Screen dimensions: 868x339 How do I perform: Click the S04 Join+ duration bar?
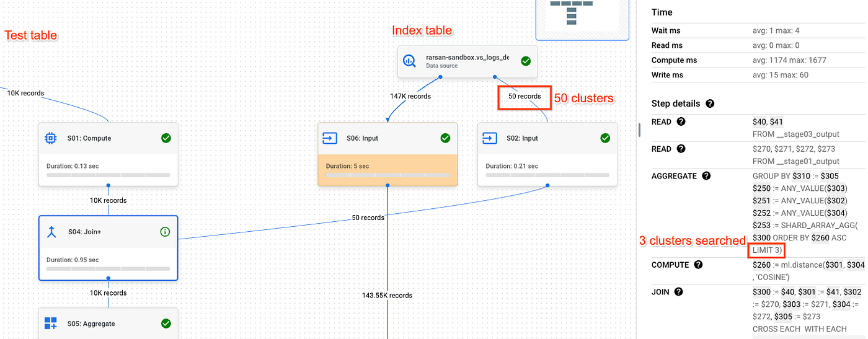(108, 269)
